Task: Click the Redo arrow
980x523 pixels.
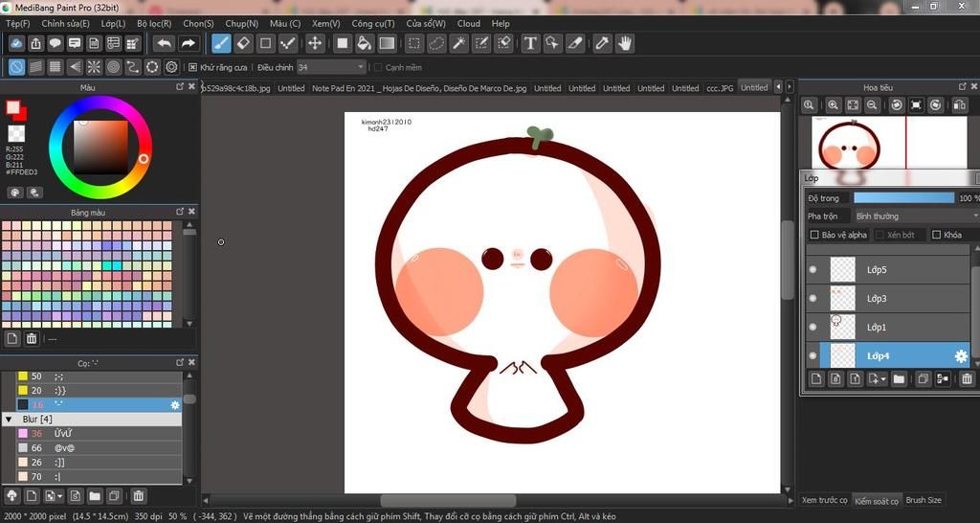Action: tap(188, 43)
